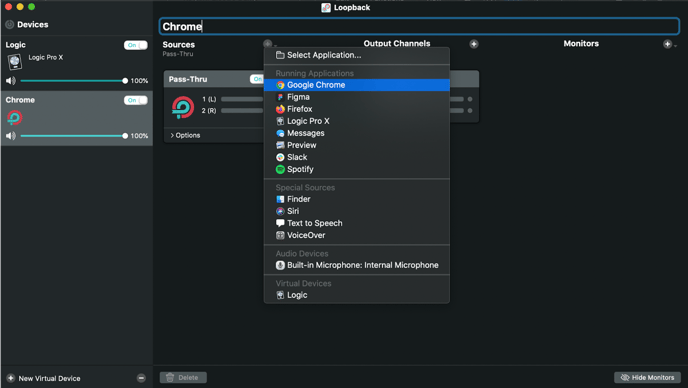
Task: Click the Google Chrome icon in the menu
Action: click(280, 85)
